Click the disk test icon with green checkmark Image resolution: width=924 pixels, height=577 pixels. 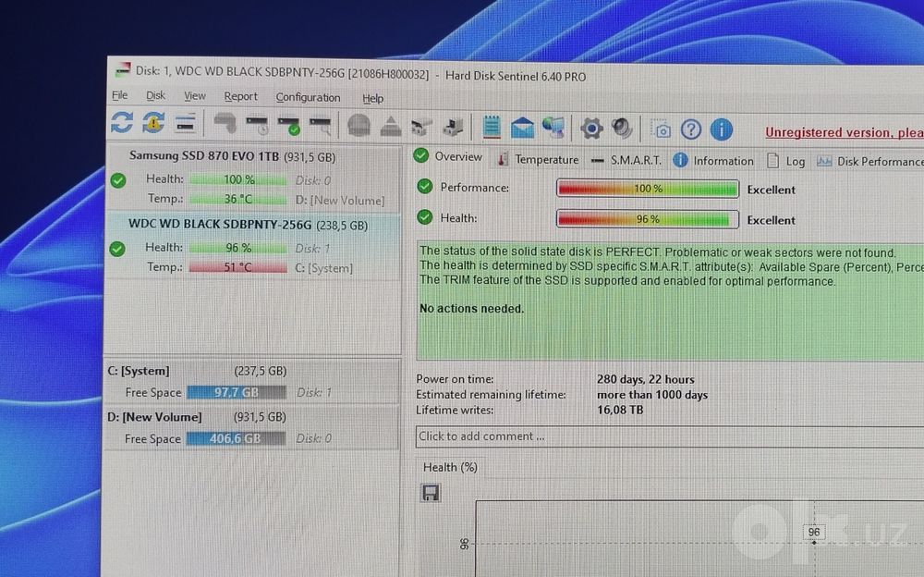point(288,126)
